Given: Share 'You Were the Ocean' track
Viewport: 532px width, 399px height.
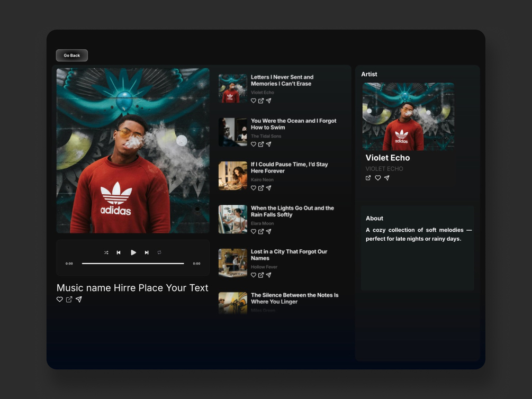Looking at the screenshot, I should 268,144.
